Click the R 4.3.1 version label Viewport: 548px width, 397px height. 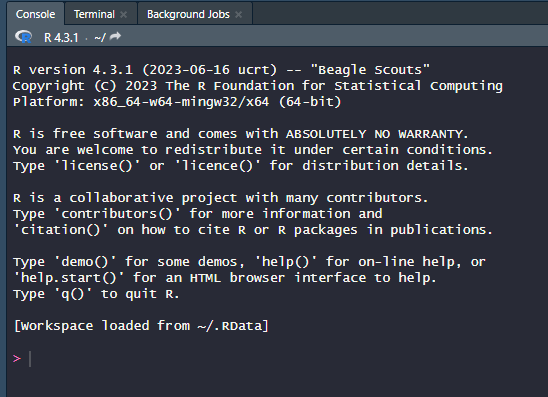point(61,37)
